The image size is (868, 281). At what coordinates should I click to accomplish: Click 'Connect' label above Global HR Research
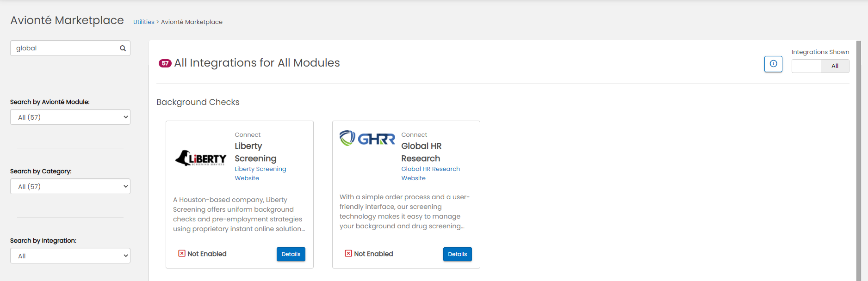coord(414,134)
